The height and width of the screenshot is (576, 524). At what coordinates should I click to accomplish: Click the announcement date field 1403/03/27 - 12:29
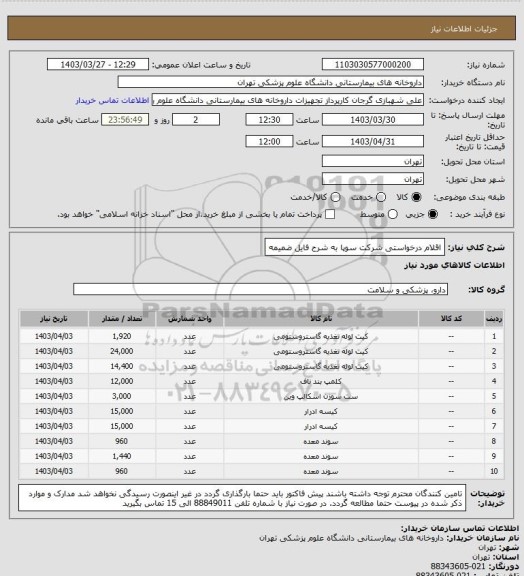98,64
